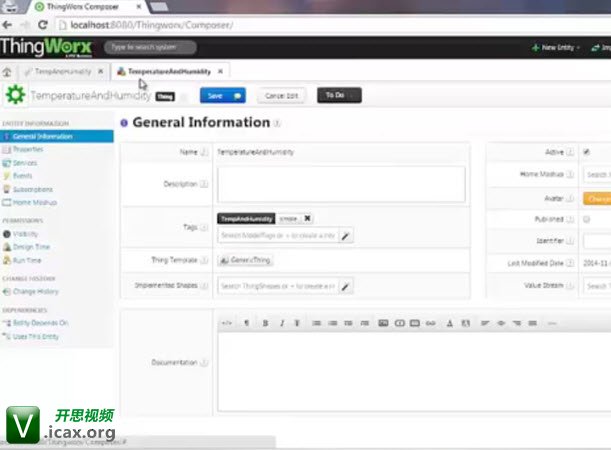Go back in the browser
611x450 pixels.
7,25
